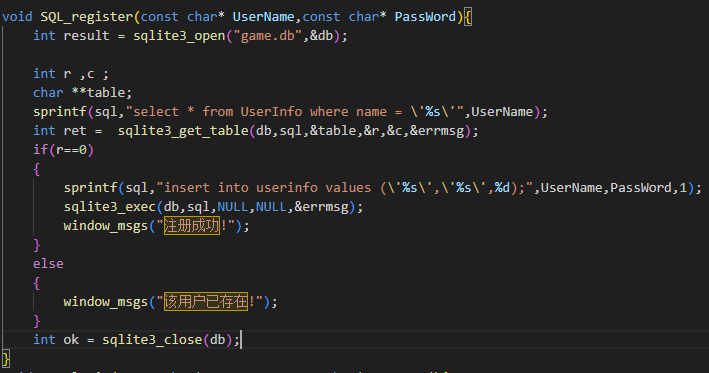Image resolution: width=709 pixels, height=373 pixels.
Task: Select the char **table declaration
Action: pos(82,93)
